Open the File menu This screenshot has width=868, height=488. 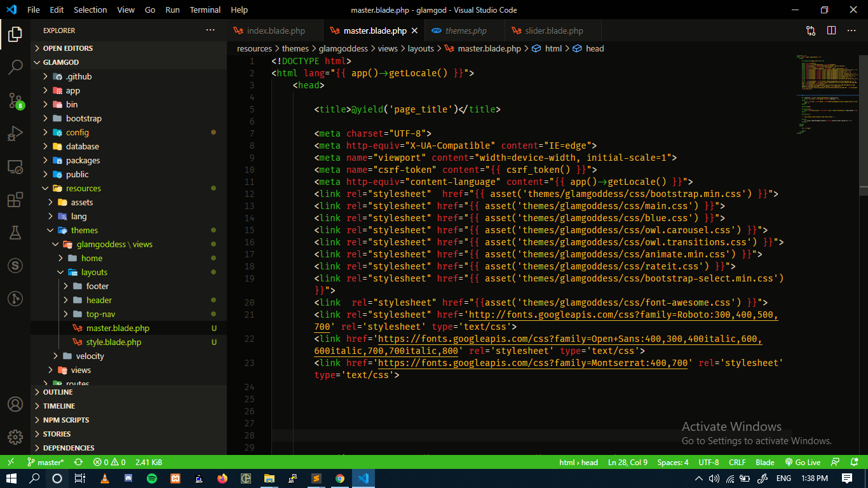tap(34, 10)
